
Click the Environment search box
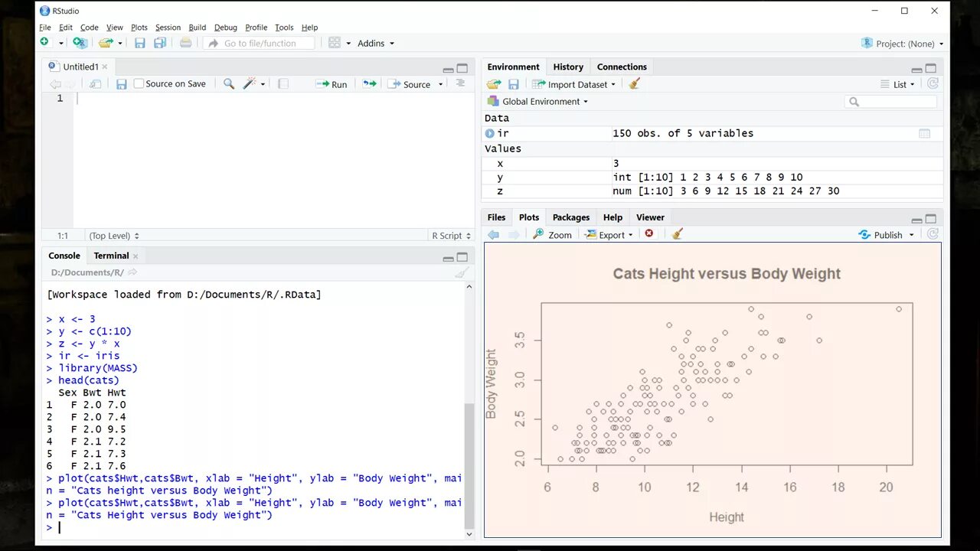pyautogui.click(x=891, y=101)
